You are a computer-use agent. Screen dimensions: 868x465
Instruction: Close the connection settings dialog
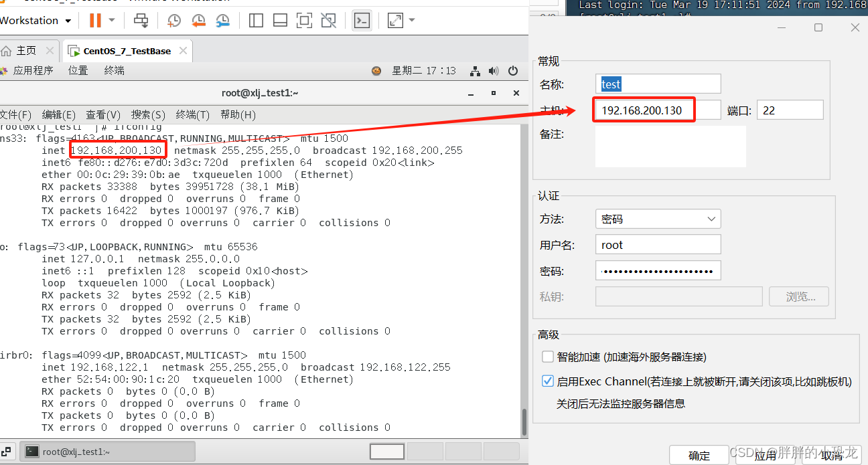pos(855,27)
